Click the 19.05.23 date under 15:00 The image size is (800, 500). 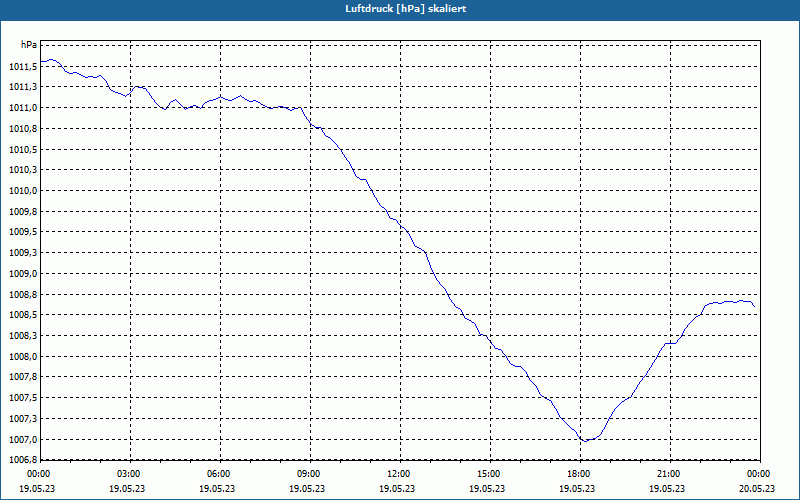click(487, 489)
